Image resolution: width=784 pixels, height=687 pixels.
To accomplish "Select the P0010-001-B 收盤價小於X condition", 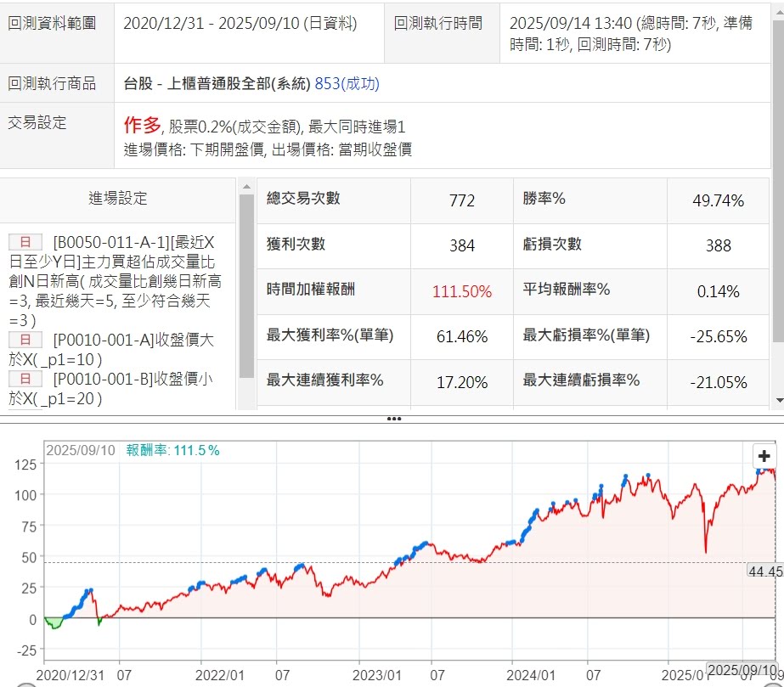I will point(127,388).
